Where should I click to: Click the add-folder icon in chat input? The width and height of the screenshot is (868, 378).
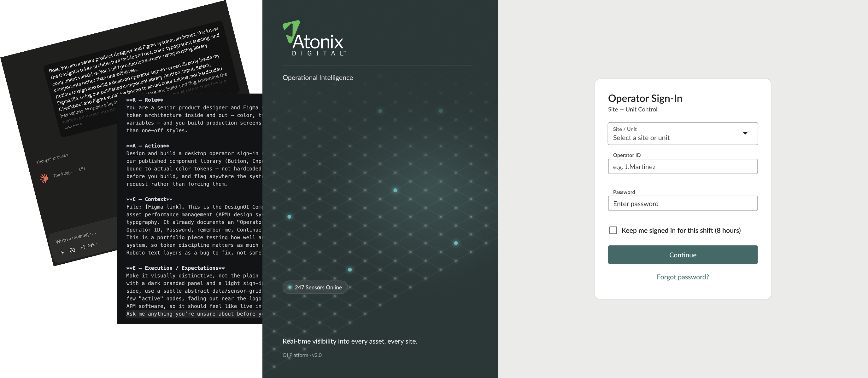[x=73, y=250]
